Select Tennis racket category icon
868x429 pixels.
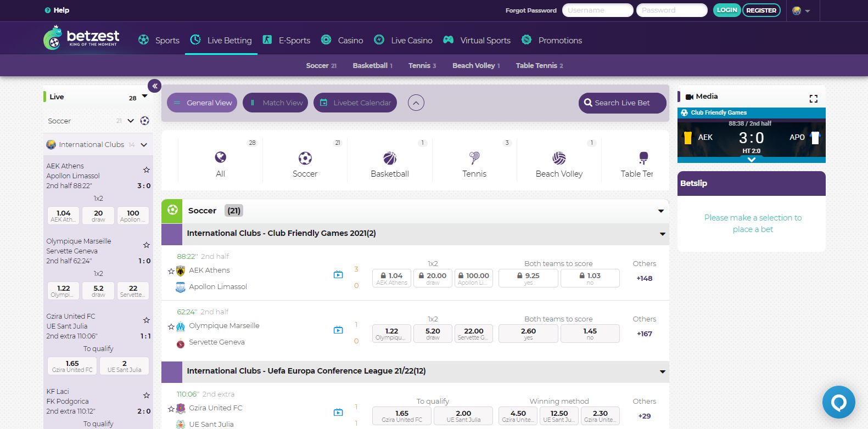pyautogui.click(x=474, y=158)
